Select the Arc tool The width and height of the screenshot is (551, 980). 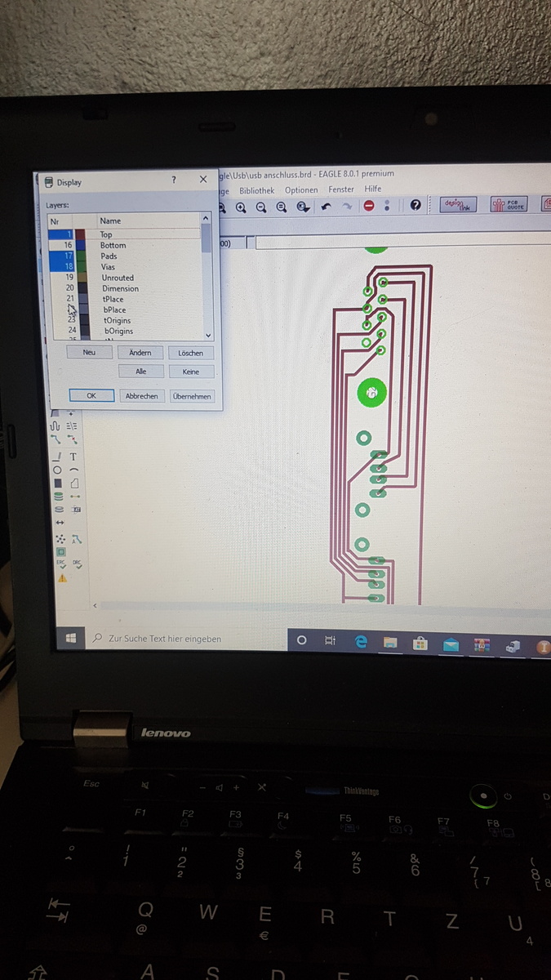[x=74, y=470]
